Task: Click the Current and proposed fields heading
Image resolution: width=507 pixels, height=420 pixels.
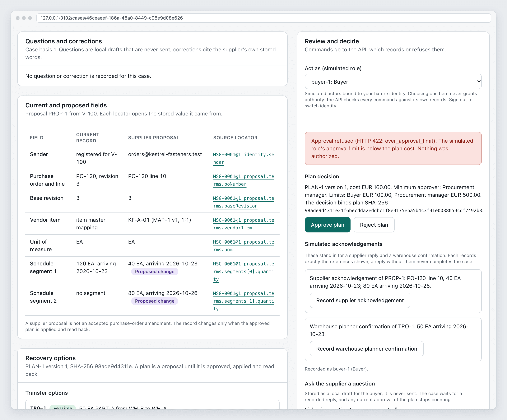Action: [66, 105]
